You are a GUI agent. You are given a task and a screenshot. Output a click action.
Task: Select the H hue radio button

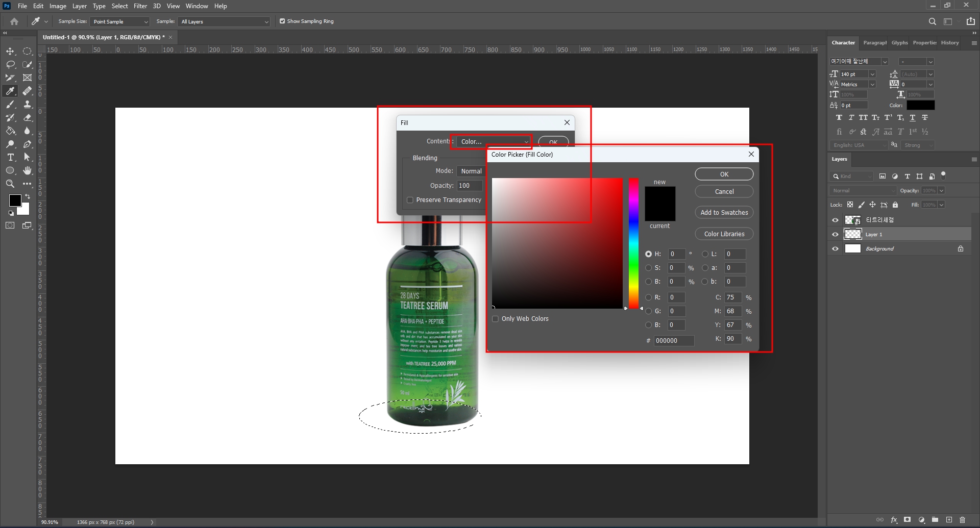pos(648,254)
